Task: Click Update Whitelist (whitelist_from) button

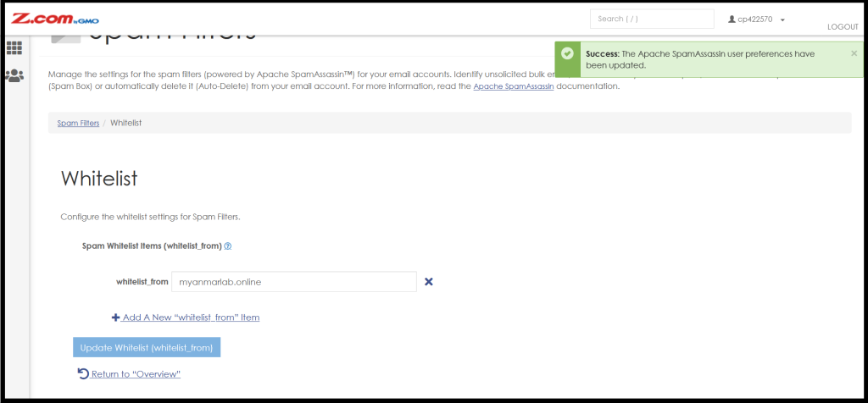Action: click(147, 347)
